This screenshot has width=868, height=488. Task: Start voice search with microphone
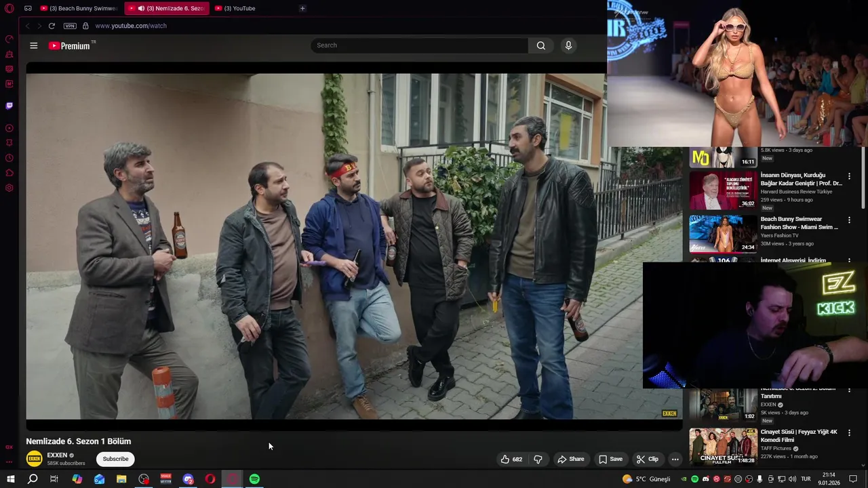tap(568, 45)
